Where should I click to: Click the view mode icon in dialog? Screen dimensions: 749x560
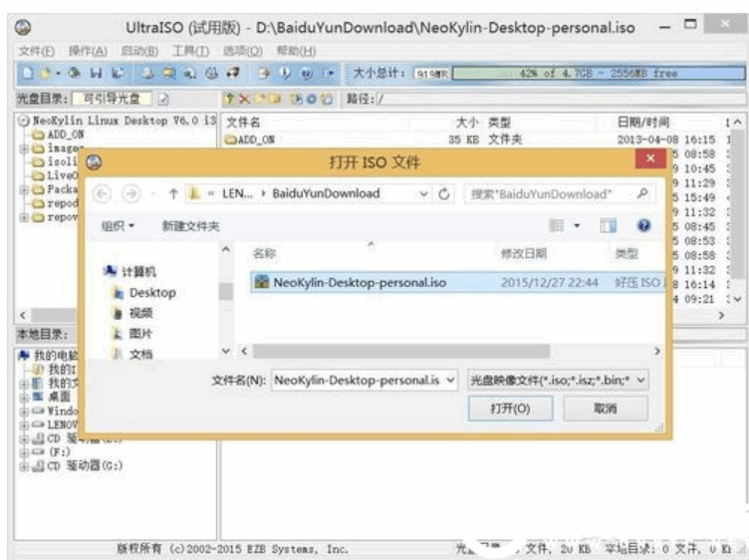pyautogui.click(x=557, y=225)
